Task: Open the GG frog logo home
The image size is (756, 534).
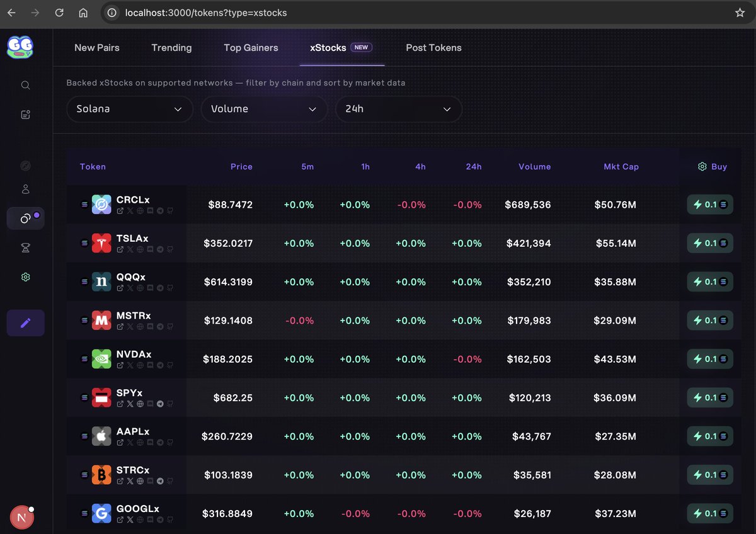Action: (x=20, y=47)
